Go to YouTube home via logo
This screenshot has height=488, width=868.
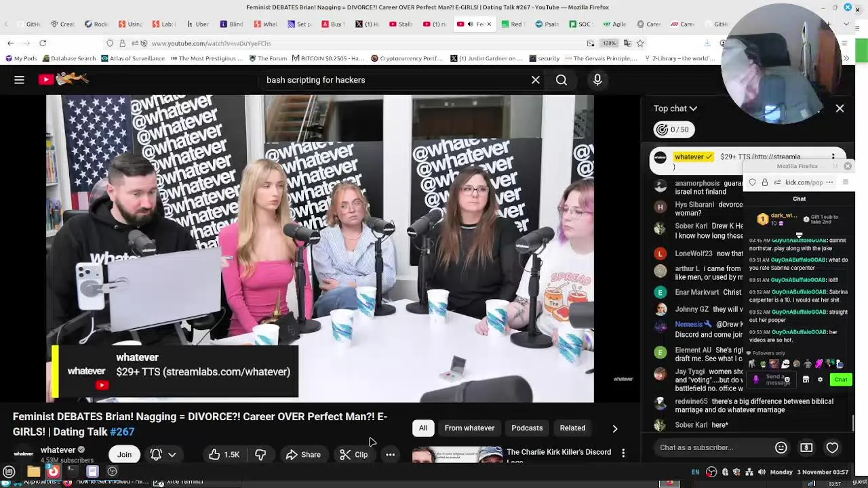point(62,79)
